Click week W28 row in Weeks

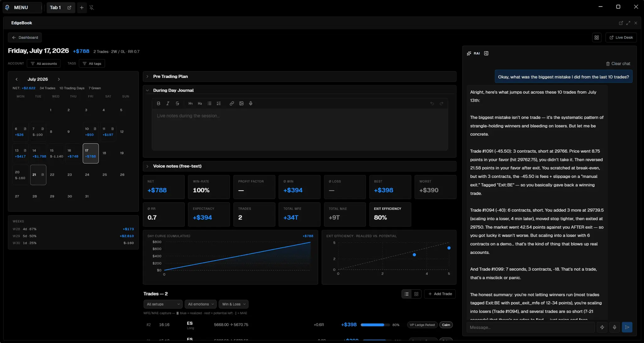(x=73, y=229)
